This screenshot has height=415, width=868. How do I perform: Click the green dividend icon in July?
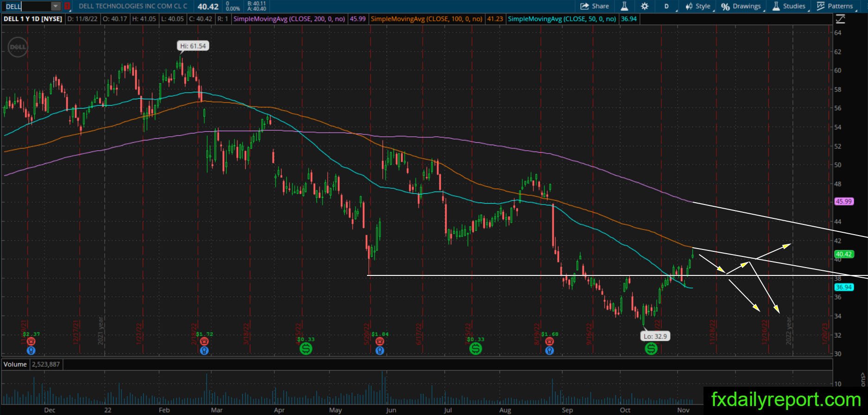[475, 349]
